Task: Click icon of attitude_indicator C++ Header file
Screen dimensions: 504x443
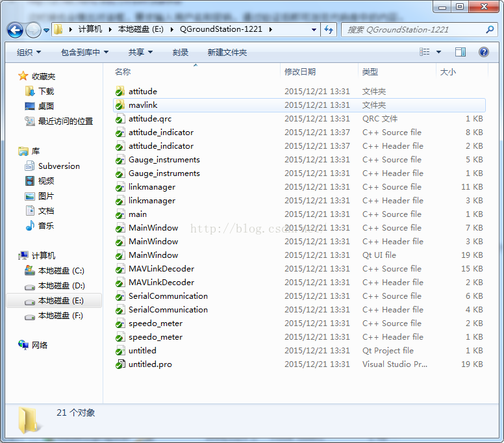Action: click(120, 146)
